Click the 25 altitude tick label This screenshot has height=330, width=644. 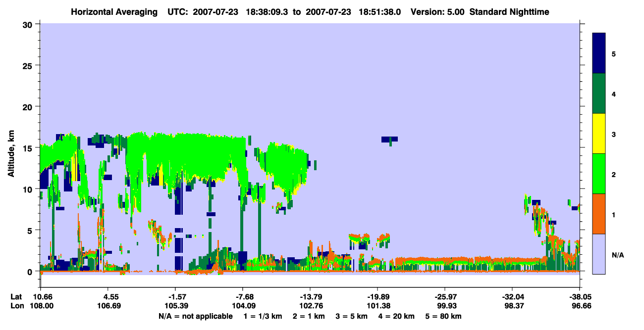[x=28, y=66]
